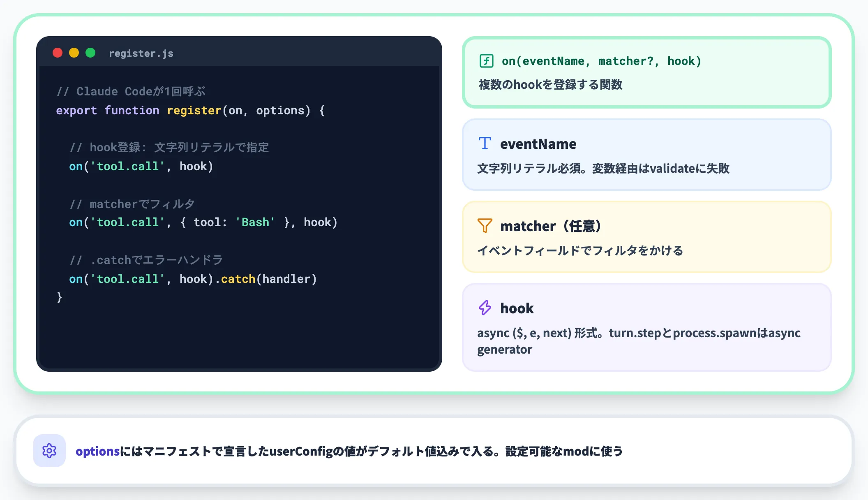Click the lightning bolt icon next to hook
This screenshot has height=500, width=868.
pyautogui.click(x=485, y=308)
